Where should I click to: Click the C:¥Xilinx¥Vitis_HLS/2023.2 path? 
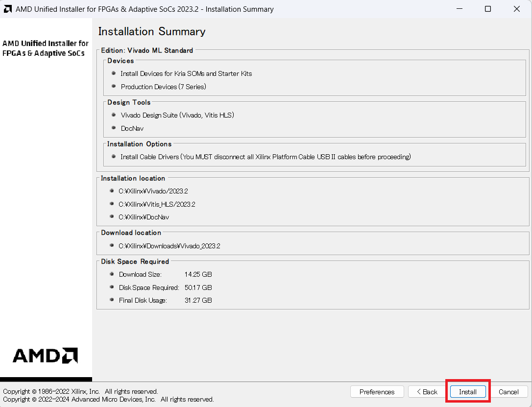[157, 205]
